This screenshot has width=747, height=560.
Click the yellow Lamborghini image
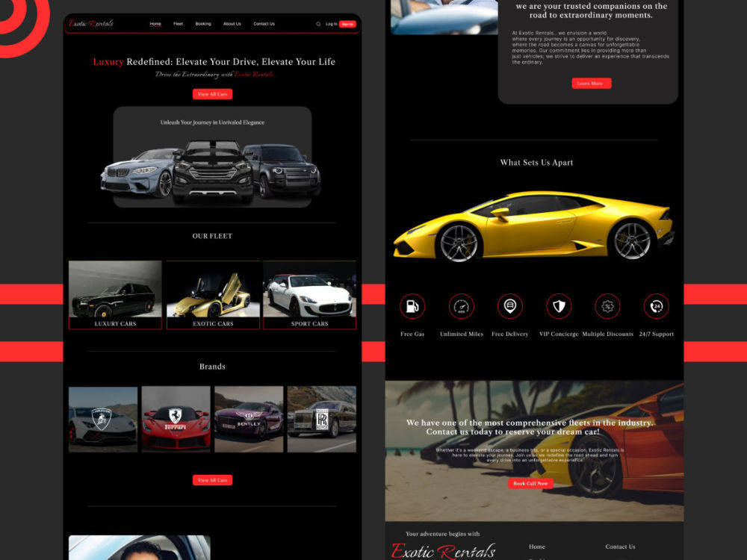point(533,226)
